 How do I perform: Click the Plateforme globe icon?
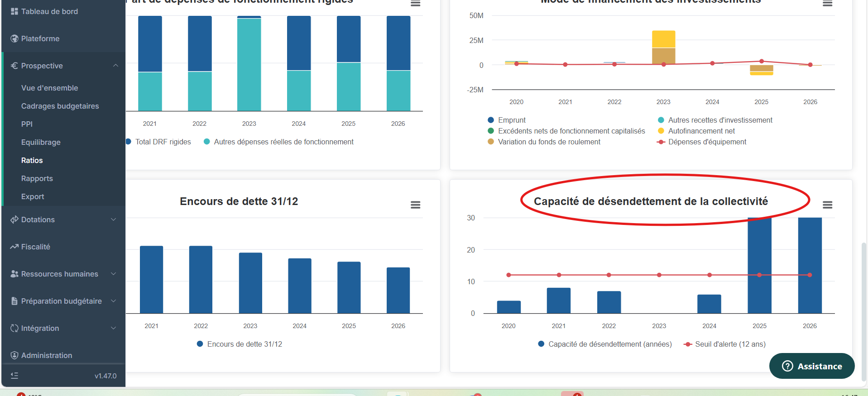point(14,38)
